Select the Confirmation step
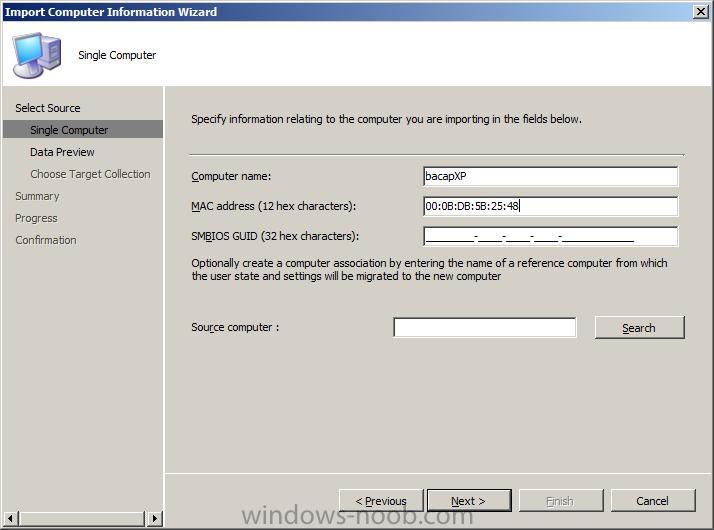 [46, 240]
